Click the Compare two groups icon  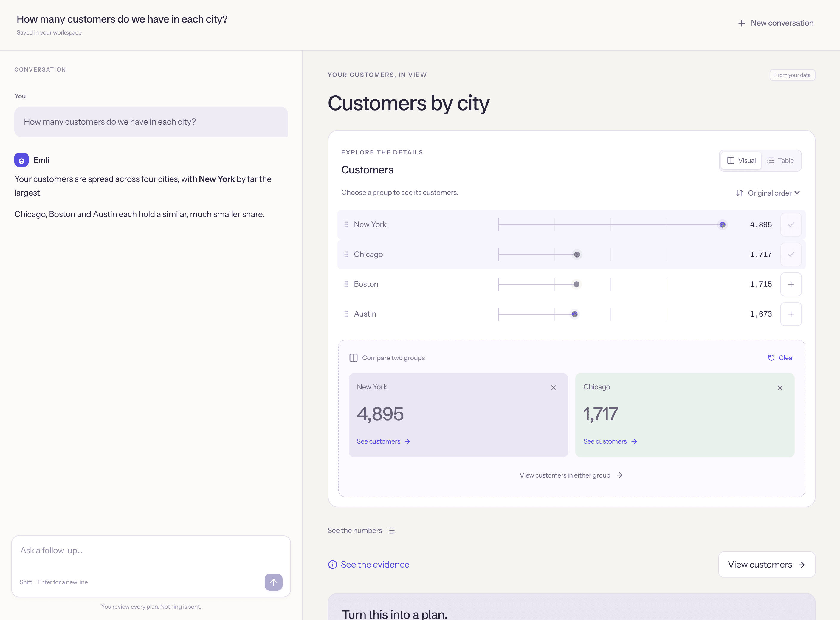click(353, 358)
